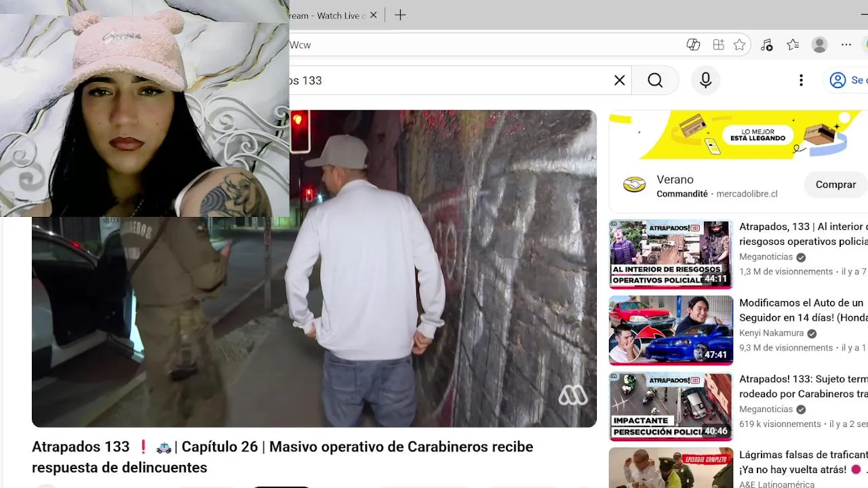
Task: Open Meganoticias channel under 619 k views
Action: [766, 409]
